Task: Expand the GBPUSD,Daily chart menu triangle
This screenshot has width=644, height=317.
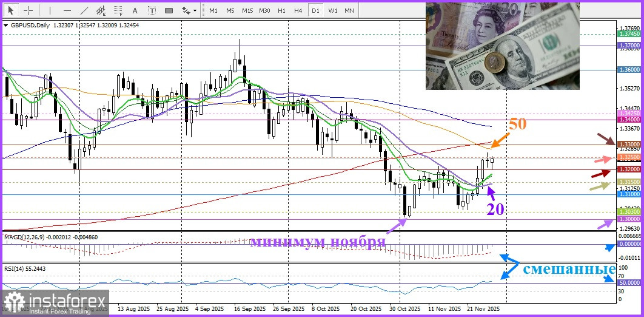Action: (x=5, y=26)
